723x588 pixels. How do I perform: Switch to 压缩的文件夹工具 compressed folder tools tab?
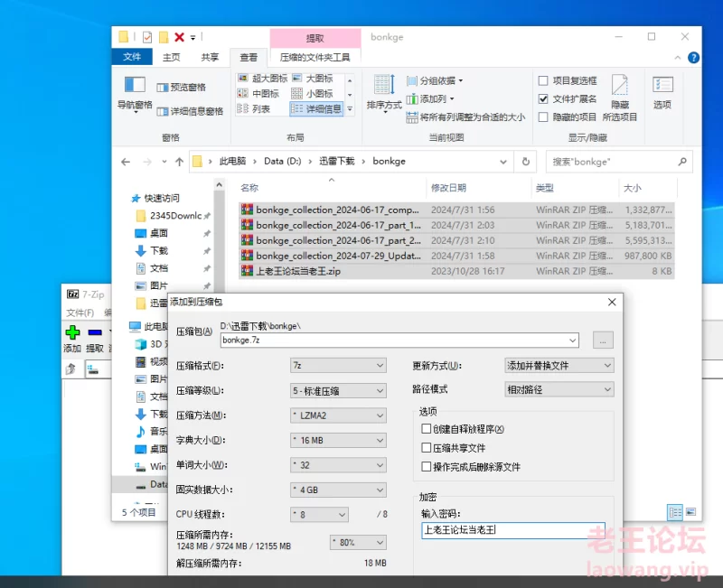coord(315,57)
